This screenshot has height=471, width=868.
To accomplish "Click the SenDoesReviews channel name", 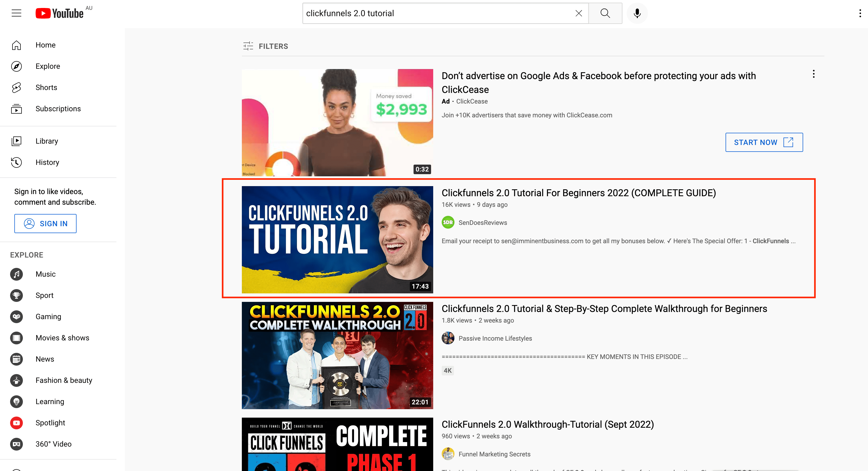I will tap(483, 222).
